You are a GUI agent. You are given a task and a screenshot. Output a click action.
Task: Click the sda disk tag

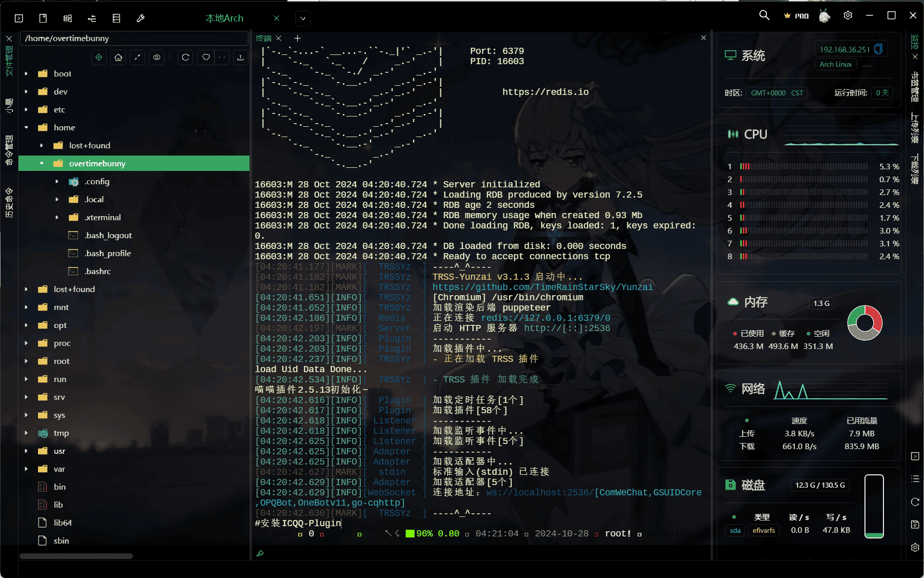point(735,530)
